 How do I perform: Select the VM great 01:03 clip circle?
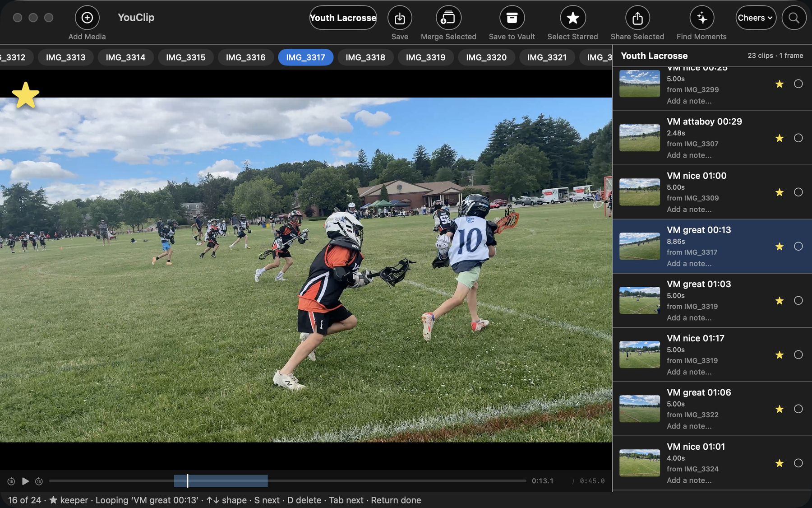tap(798, 301)
